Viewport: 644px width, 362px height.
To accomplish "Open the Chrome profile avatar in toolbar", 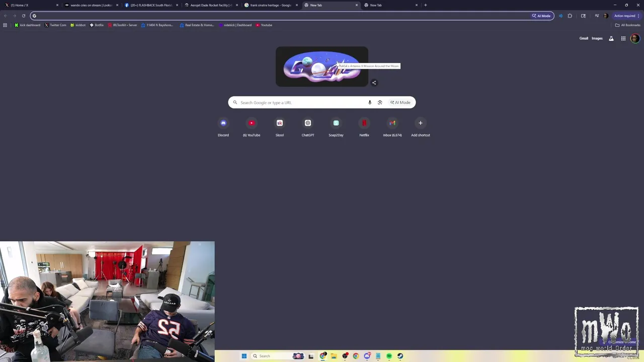I will (x=606, y=16).
